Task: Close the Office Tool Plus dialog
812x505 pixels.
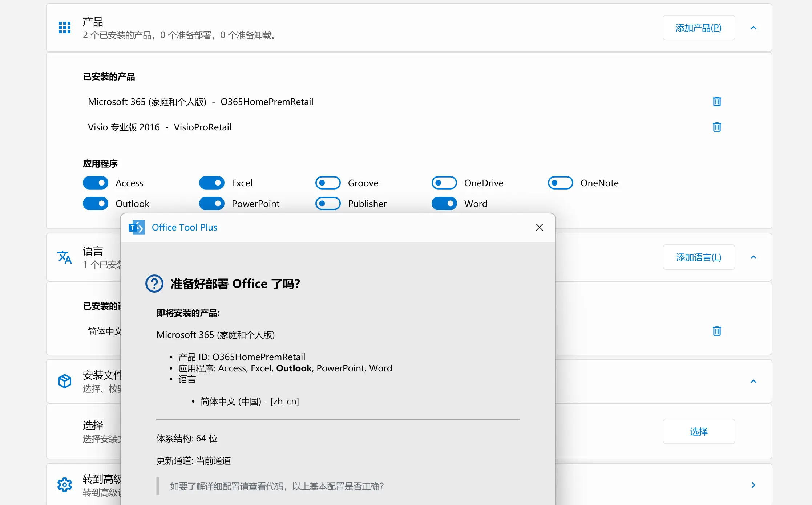Action: pos(539,227)
